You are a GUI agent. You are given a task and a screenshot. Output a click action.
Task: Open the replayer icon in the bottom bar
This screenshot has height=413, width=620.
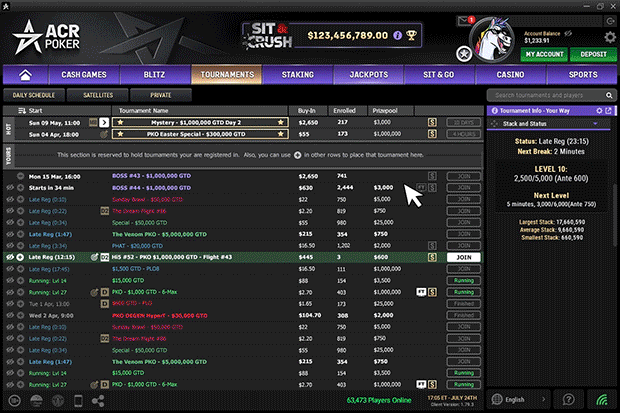pyautogui.click(x=15, y=401)
